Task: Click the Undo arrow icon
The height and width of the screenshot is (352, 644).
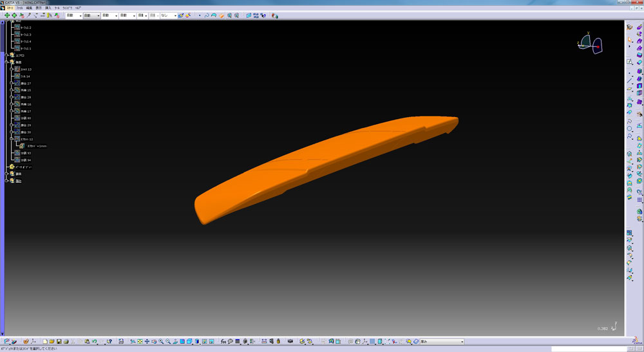Action: tap(94, 341)
